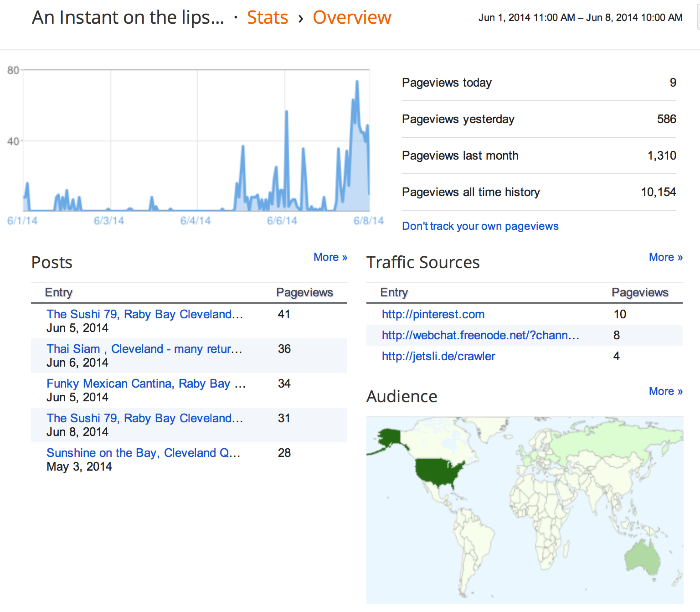The image size is (700, 612).
Task: Select the Overview breadcrumb item
Action: click(352, 17)
